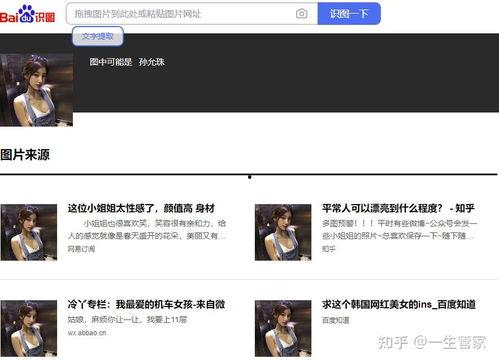499x363 pixels.
Task: Open result 平常人可以漂亮到什么程度 - 知乎
Action: [x=398, y=208]
